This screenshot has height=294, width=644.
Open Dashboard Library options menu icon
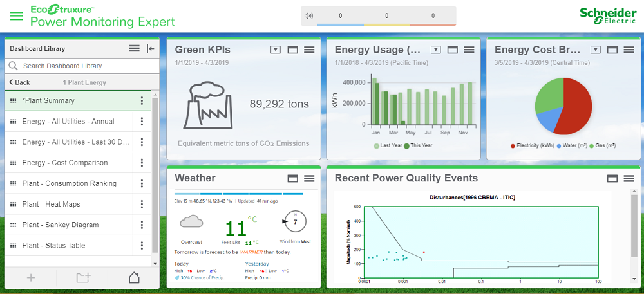coord(135,48)
